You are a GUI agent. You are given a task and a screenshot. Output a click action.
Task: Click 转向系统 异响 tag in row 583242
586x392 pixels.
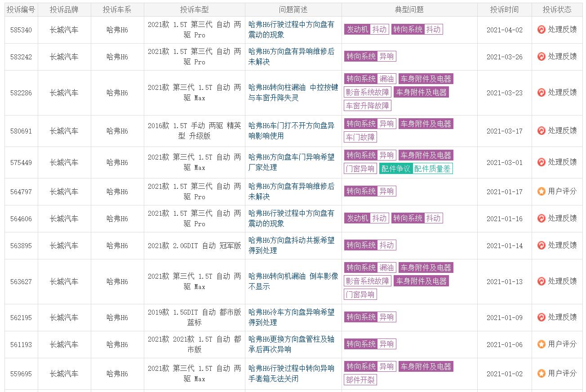point(370,57)
